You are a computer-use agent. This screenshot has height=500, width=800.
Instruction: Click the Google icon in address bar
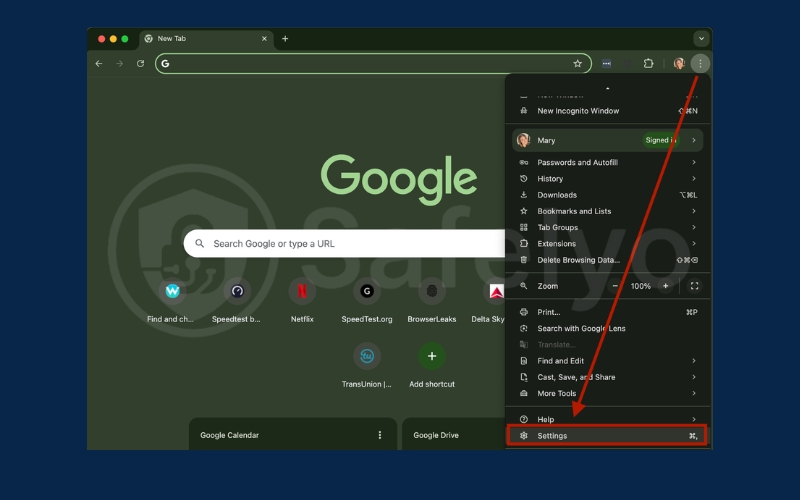[x=165, y=64]
